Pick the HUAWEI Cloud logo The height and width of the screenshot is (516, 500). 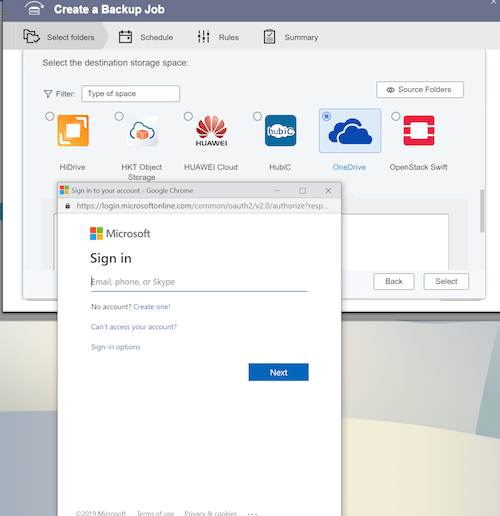[x=211, y=131]
